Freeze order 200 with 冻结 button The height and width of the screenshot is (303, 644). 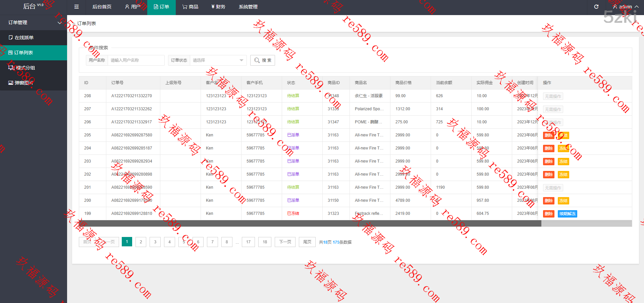pyautogui.click(x=563, y=201)
